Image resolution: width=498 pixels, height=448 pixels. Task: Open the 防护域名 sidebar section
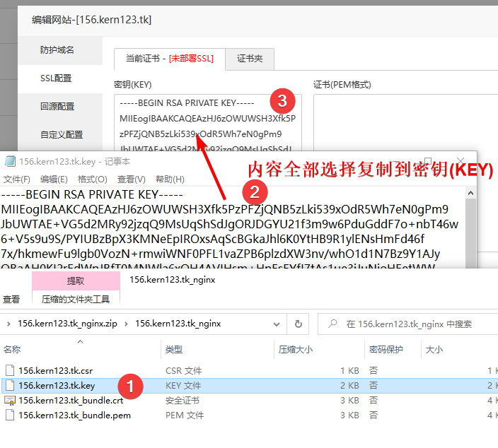[x=57, y=50]
